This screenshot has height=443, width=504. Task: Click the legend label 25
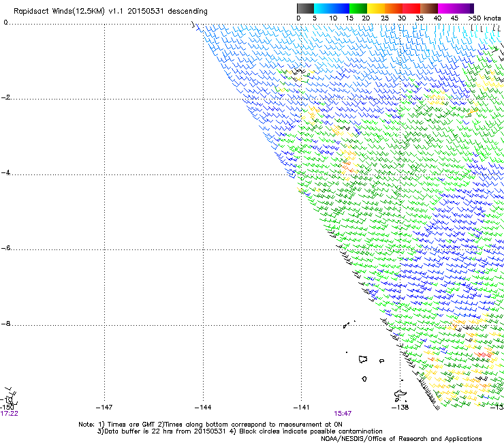[x=385, y=18]
